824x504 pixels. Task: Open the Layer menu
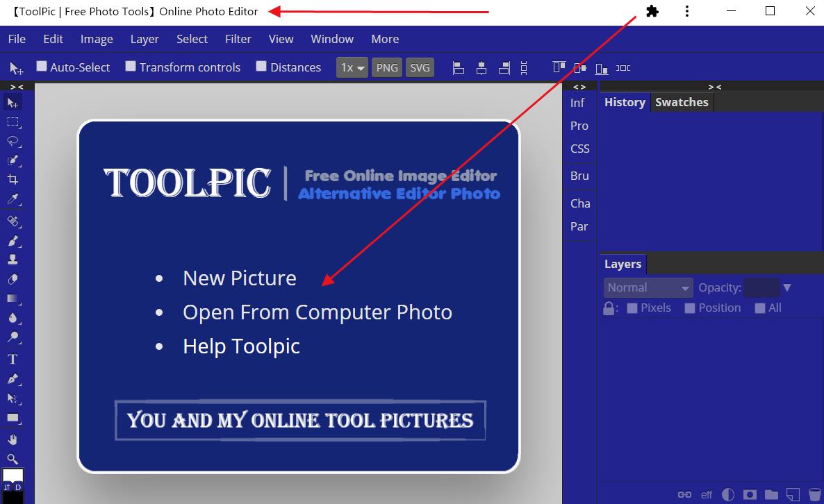[145, 40]
